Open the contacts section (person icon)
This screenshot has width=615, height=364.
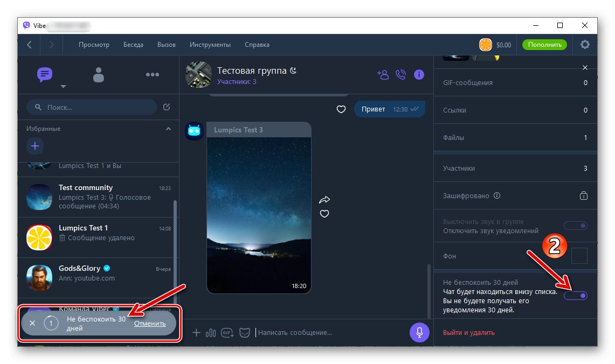pyautogui.click(x=98, y=74)
